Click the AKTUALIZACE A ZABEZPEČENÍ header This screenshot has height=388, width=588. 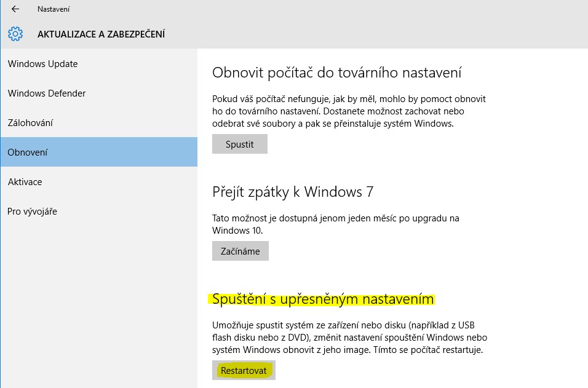tap(101, 34)
